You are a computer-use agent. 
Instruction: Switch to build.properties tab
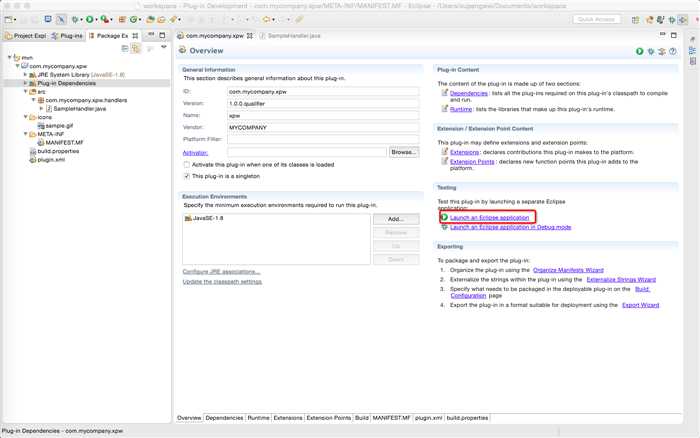[467, 418]
